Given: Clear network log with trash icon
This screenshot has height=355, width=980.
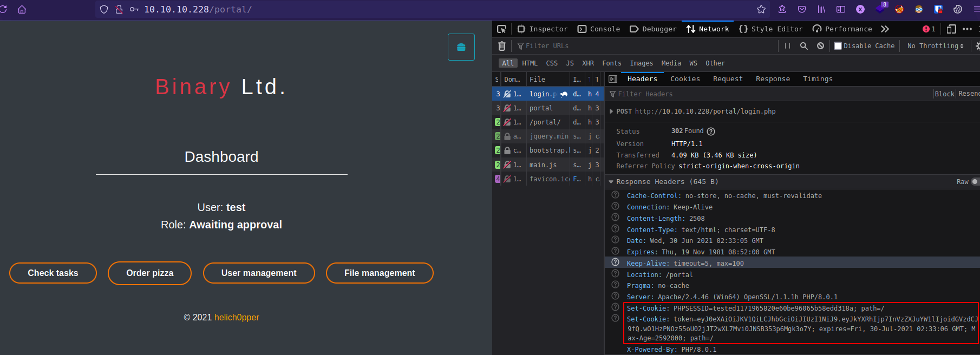Looking at the screenshot, I should click(502, 46).
